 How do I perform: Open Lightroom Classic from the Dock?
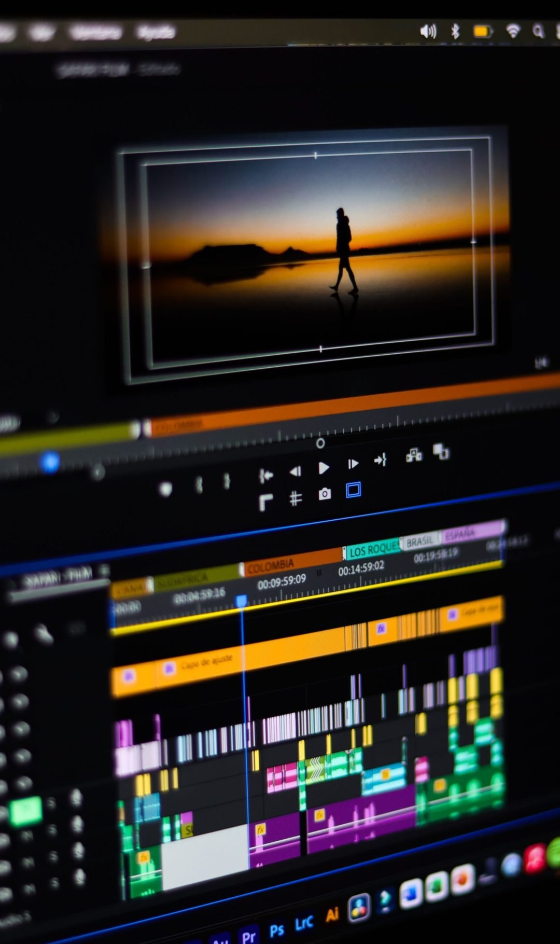(x=304, y=923)
